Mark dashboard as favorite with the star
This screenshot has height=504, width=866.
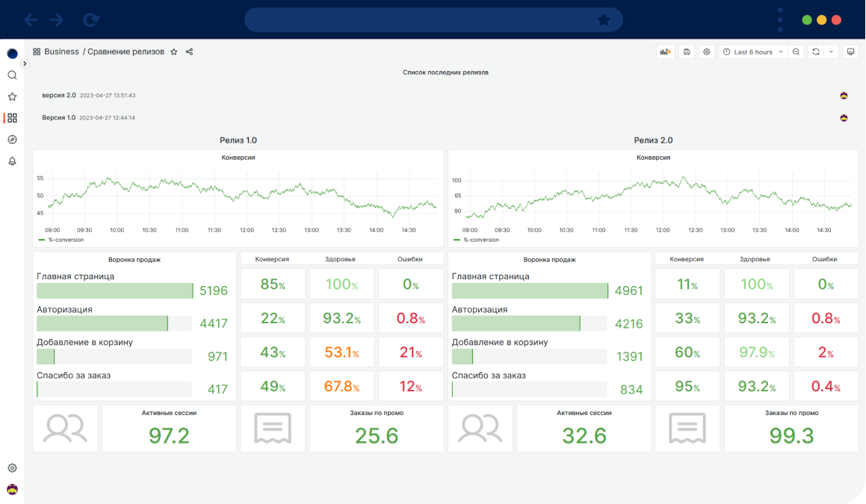click(173, 52)
